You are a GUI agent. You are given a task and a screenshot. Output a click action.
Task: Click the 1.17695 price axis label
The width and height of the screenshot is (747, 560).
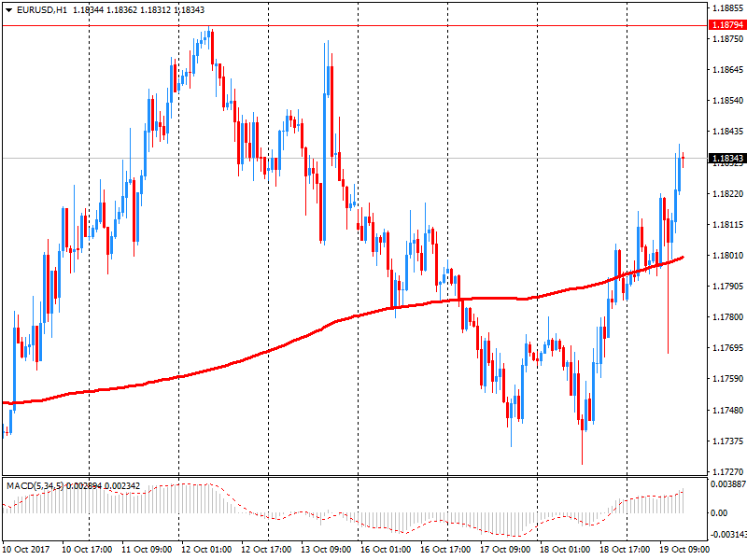click(728, 348)
